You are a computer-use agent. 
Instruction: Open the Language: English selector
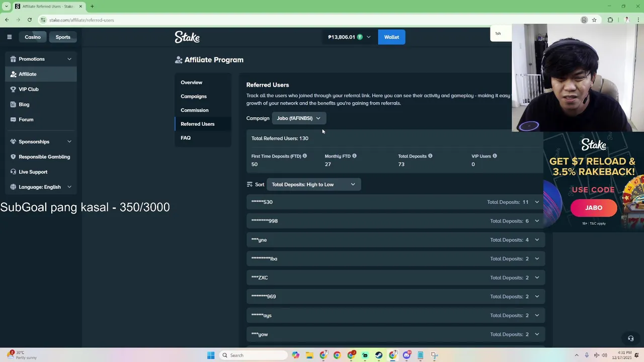point(41,187)
